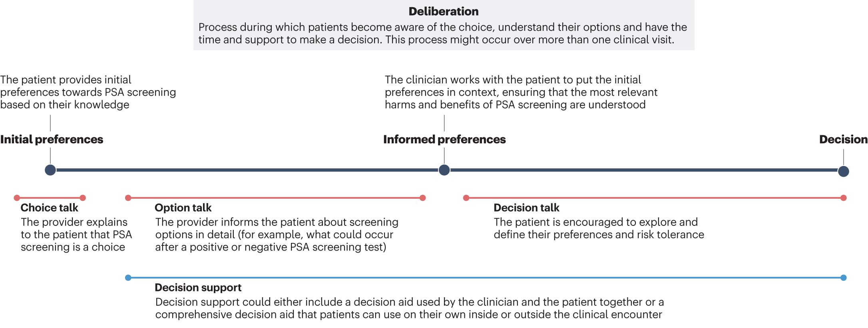Click the Initial preferences timeline dot
This screenshot has height=328, width=868.
pyautogui.click(x=50, y=170)
